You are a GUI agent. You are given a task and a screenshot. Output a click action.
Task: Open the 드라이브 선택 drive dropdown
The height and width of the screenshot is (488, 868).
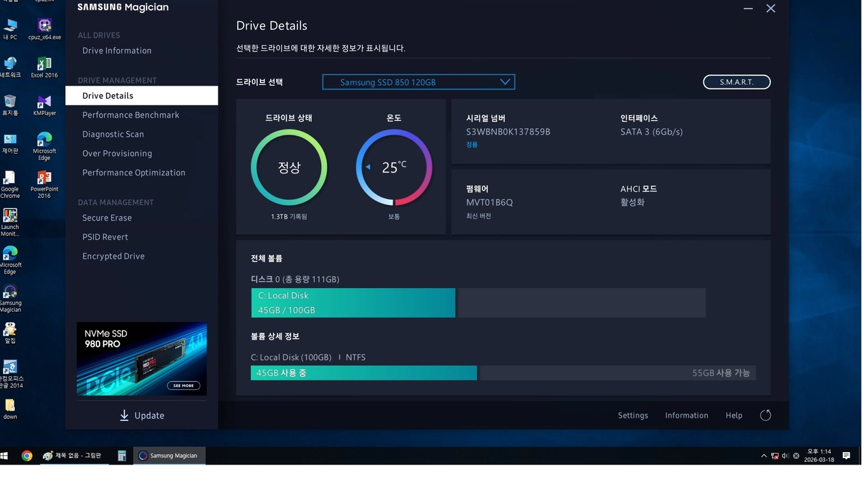click(x=419, y=82)
